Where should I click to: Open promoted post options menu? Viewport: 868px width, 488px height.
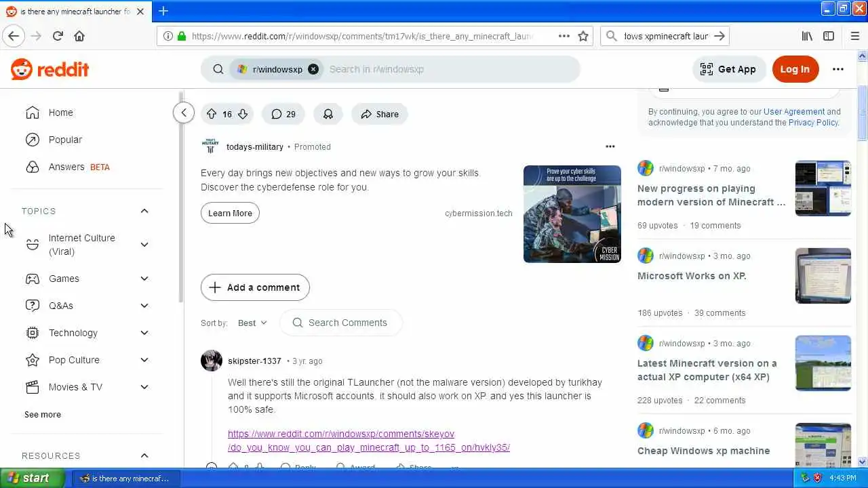(x=610, y=146)
